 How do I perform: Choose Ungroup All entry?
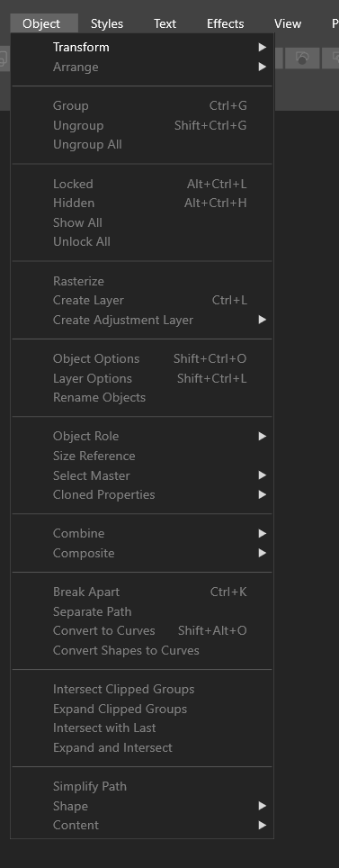click(142, 144)
